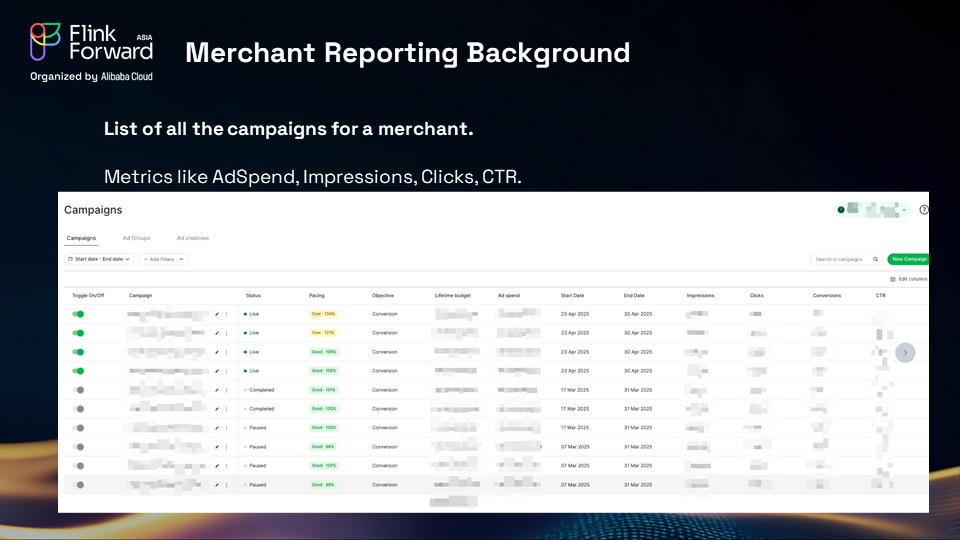Click the search magnifier icon

(x=876, y=260)
